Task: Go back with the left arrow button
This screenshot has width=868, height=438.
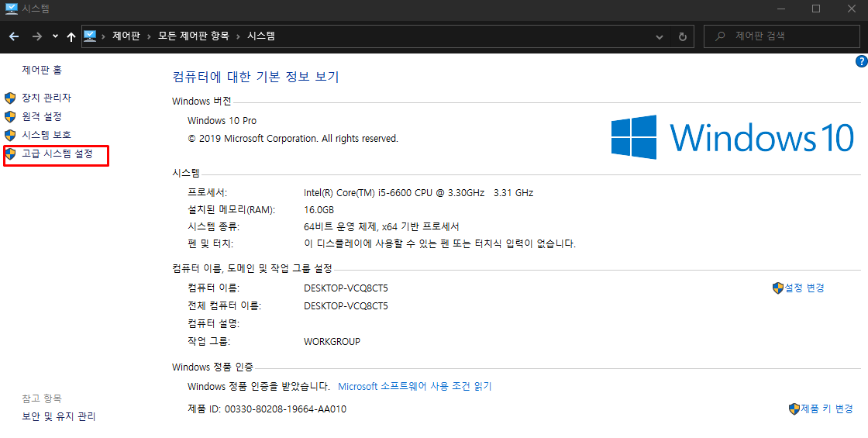Action: [x=15, y=36]
